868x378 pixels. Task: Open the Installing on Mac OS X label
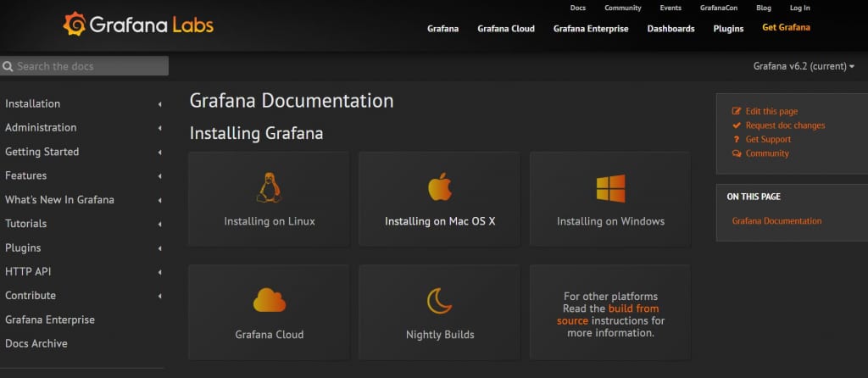[x=440, y=221]
